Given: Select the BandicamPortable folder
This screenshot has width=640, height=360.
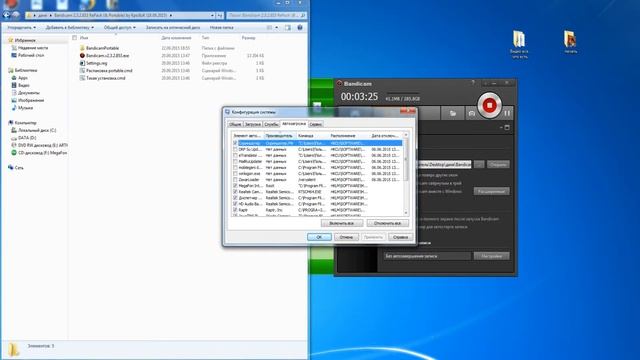Looking at the screenshot, I should coord(102,48).
